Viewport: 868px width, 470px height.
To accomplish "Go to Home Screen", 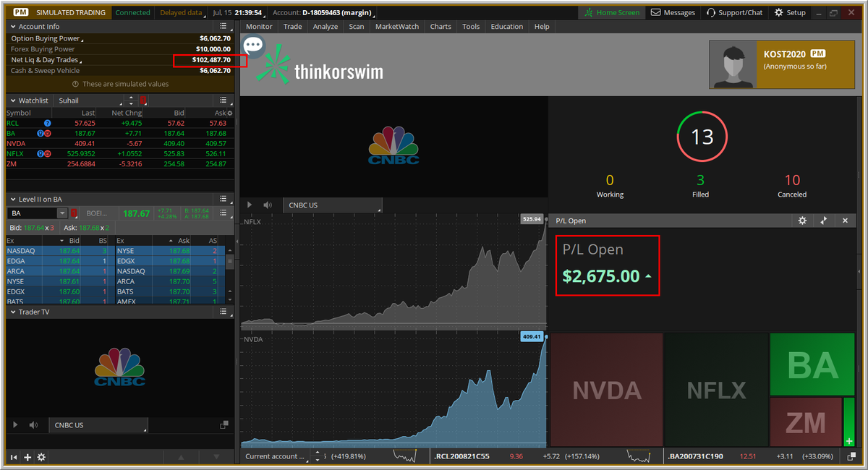I will tap(612, 12).
